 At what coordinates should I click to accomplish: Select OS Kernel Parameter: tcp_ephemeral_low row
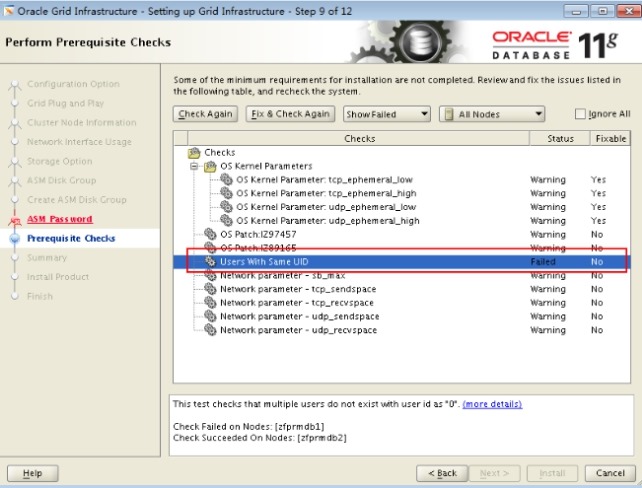(x=402, y=179)
